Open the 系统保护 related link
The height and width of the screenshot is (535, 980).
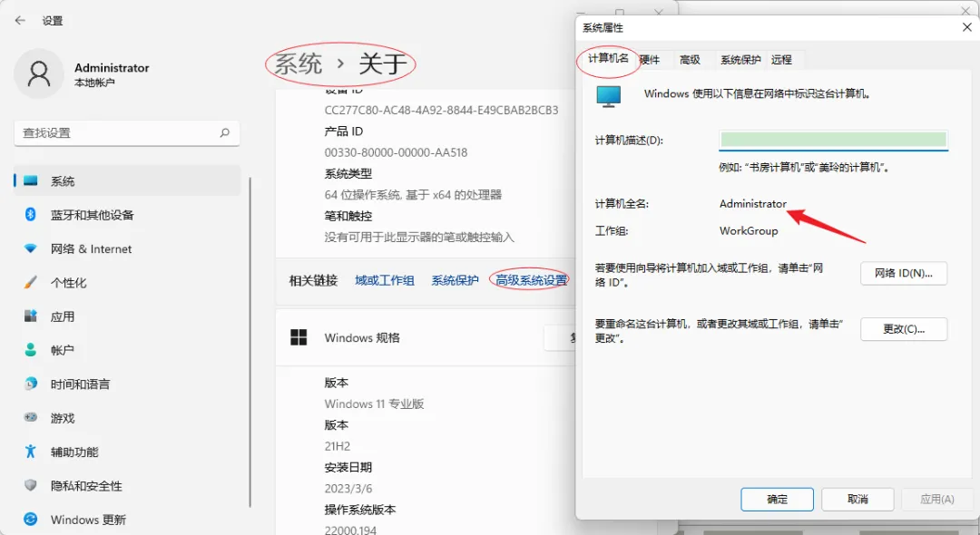click(x=455, y=280)
